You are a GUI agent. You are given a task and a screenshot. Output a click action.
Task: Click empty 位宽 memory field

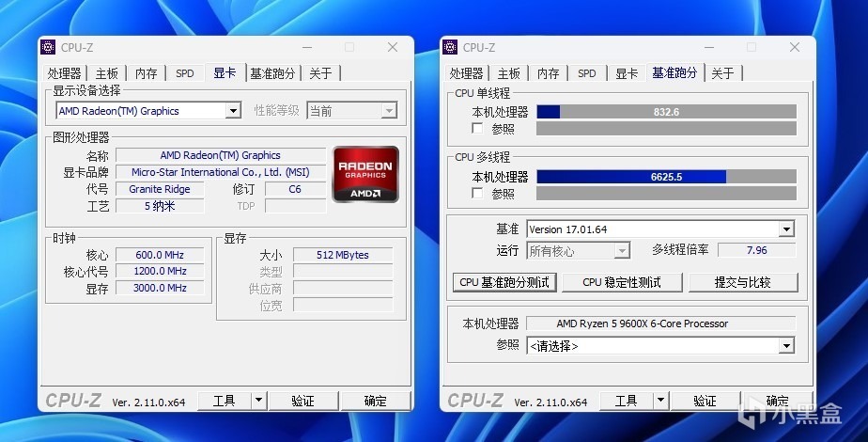(343, 306)
